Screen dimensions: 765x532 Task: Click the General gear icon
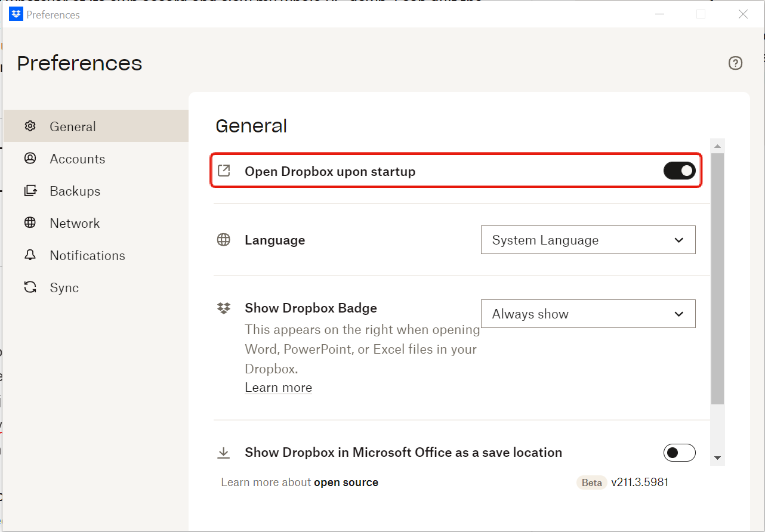30,126
